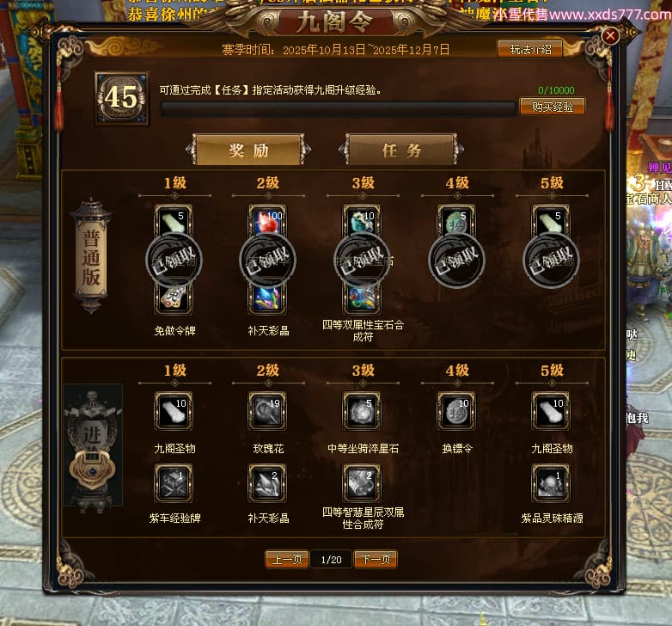The image size is (672, 626).
Task: Click the 进阶版 lantern emblem
Action: (92, 448)
